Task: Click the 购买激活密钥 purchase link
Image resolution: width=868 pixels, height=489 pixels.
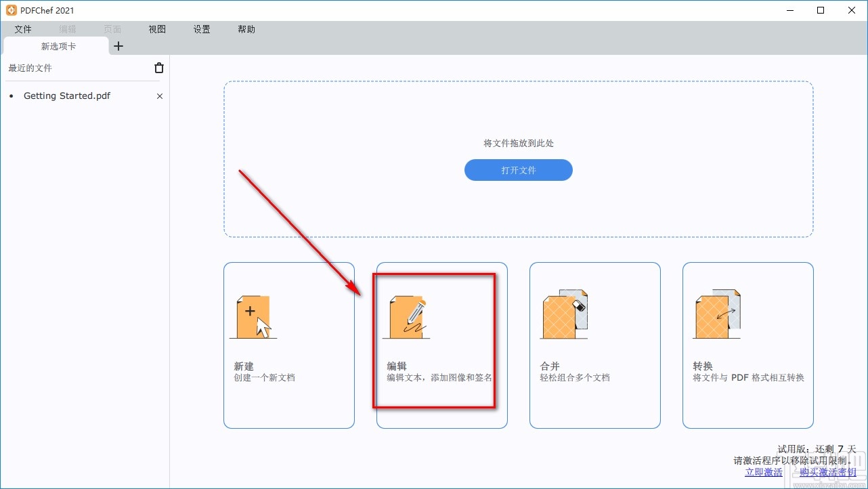Action: pyautogui.click(x=828, y=472)
